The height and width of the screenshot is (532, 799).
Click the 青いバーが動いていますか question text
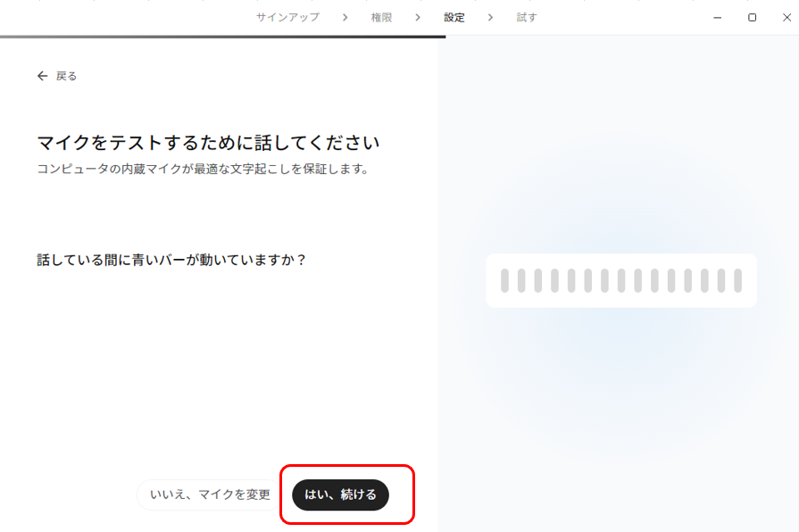[171, 260]
